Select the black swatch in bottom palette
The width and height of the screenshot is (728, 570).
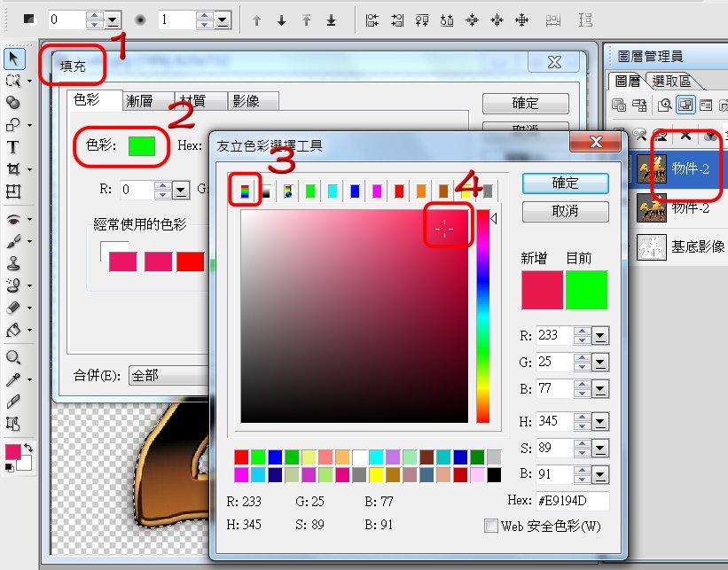(494, 475)
